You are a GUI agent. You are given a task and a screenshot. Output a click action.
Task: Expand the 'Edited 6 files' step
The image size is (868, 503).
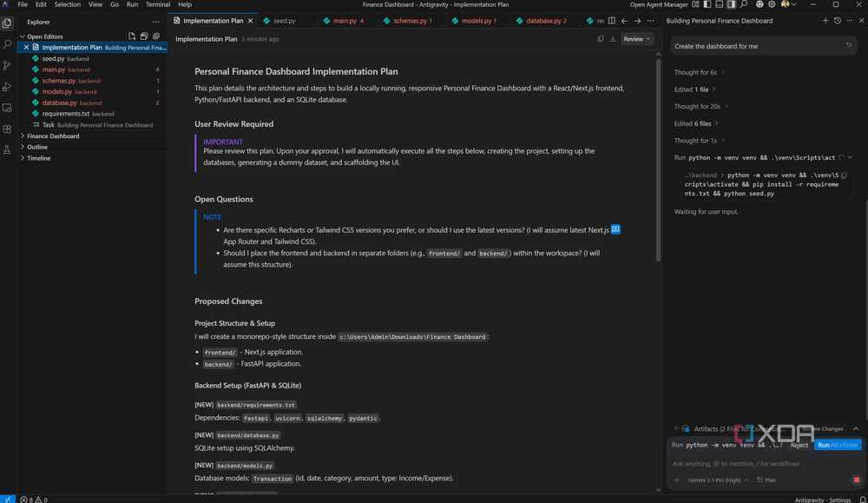(x=696, y=123)
